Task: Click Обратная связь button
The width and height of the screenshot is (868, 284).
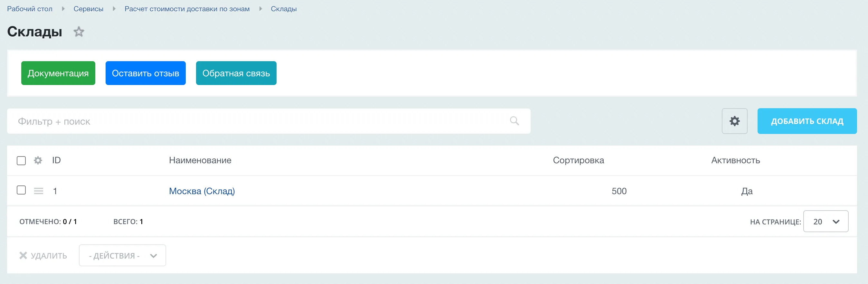Action: click(236, 73)
